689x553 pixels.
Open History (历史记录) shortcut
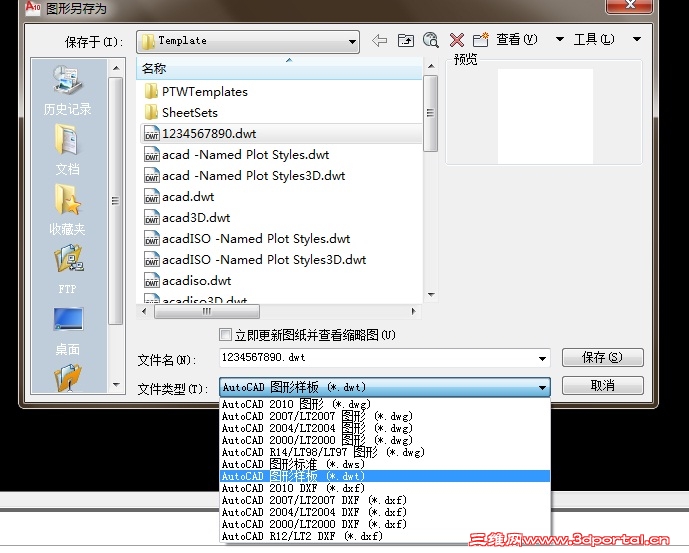pos(67,90)
